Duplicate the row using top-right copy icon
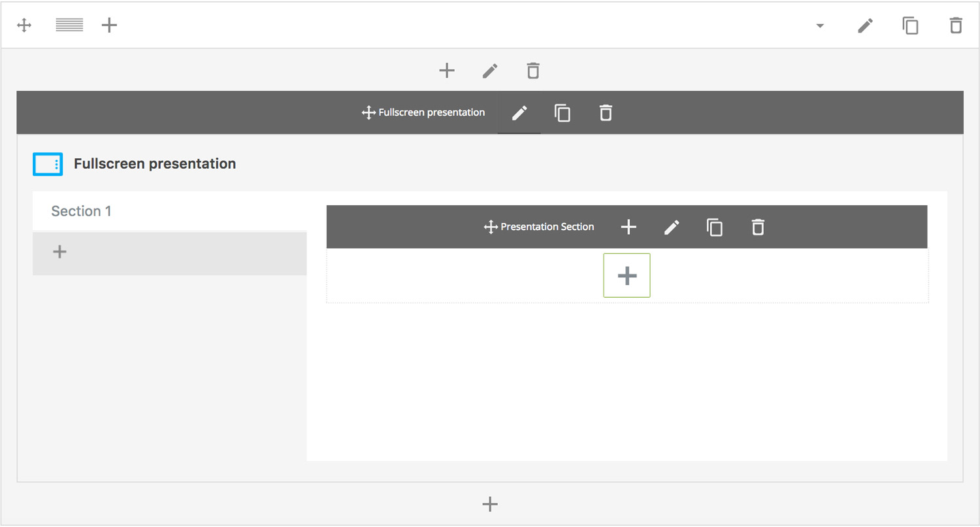The height and width of the screenshot is (527, 980). point(910,25)
